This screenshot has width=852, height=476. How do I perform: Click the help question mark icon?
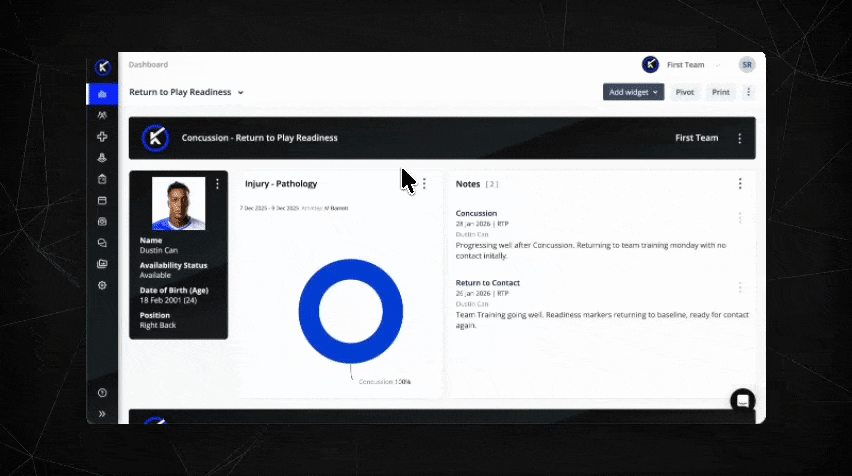pyautogui.click(x=102, y=393)
